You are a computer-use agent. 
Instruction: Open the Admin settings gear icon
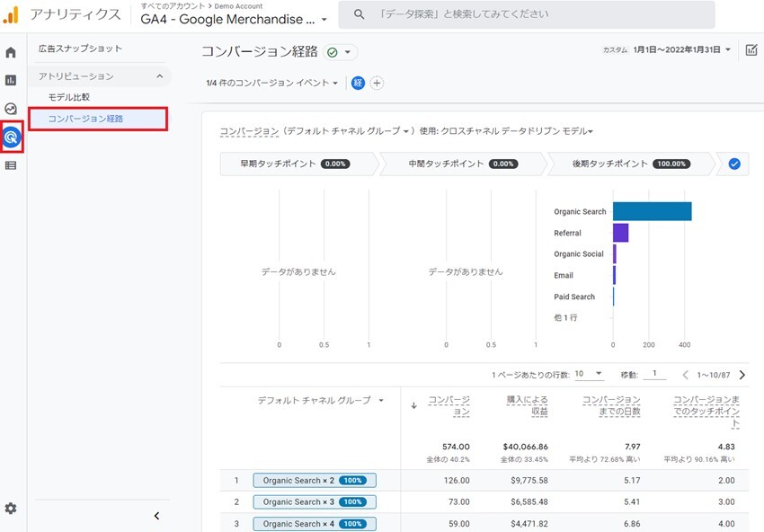[x=11, y=509]
